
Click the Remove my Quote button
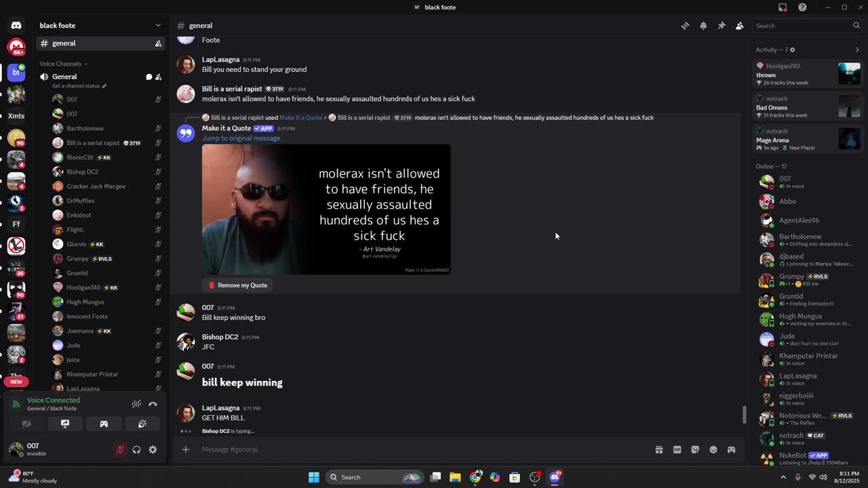tap(237, 285)
